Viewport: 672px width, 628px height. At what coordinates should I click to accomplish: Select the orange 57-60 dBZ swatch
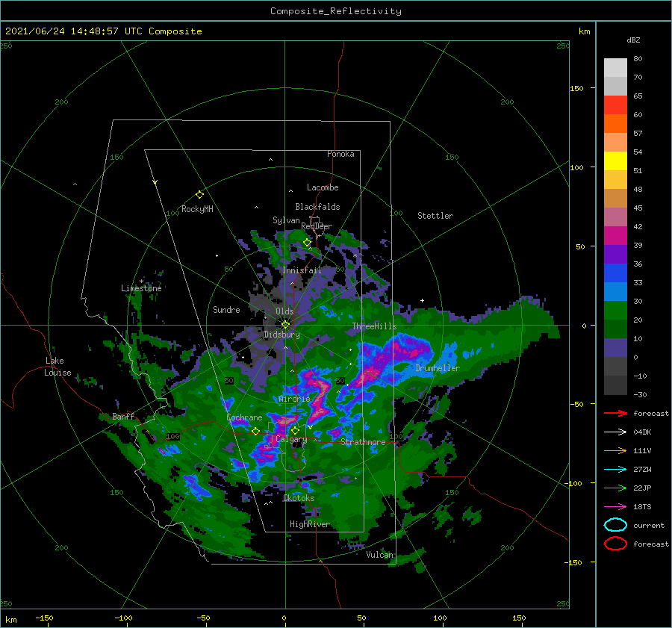pos(615,123)
